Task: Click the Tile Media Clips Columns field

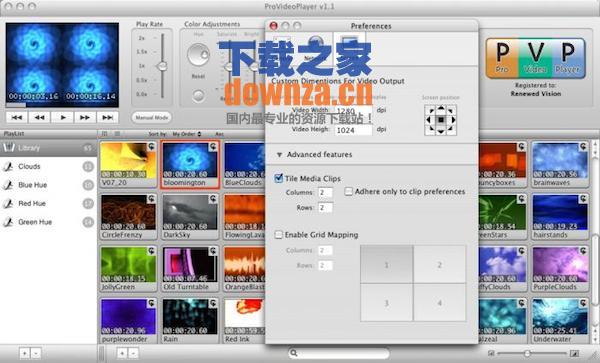Action: click(x=325, y=192)
